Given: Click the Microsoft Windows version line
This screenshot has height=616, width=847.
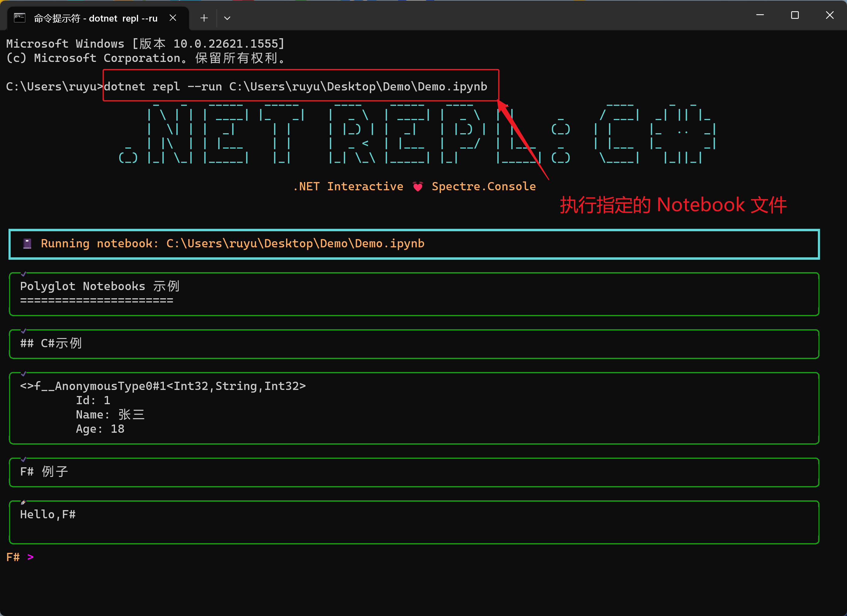Looking at the screenshot, I should point(145,44).
